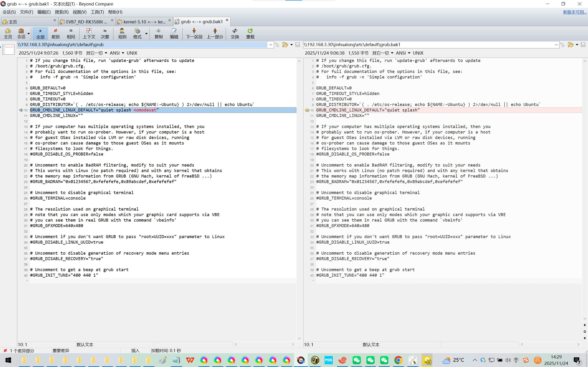The width and height of the screenshot is (588, 367).
Task: Click the Copy (复制) toolbar icon
Action: (x=158, y=33)
